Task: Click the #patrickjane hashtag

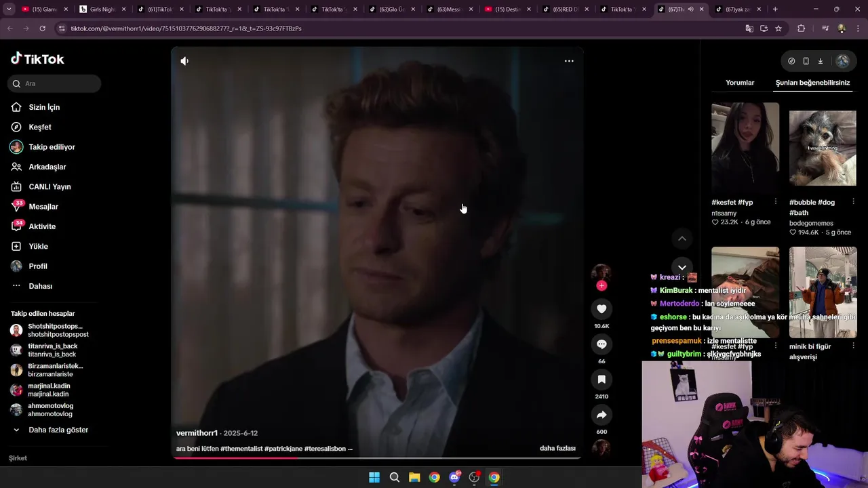Action: pyautogui.click(x=283, y=449)
